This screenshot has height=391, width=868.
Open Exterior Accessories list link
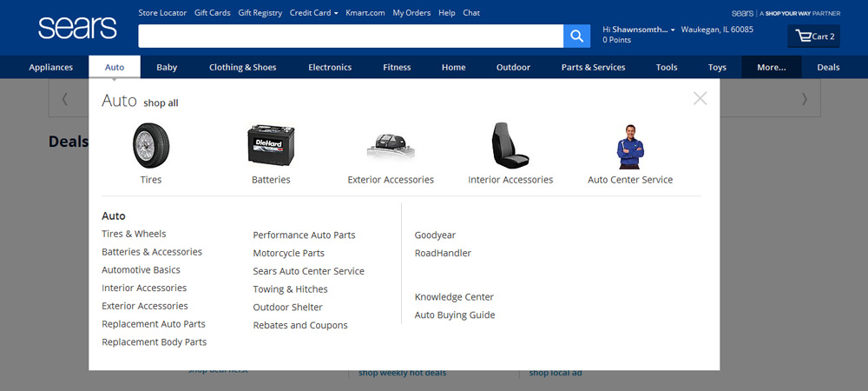[145, 306]
